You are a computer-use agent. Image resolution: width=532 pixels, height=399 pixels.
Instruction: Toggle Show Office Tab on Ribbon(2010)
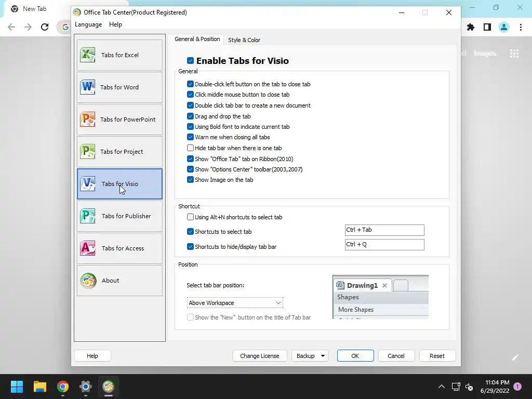click(190, 159)
